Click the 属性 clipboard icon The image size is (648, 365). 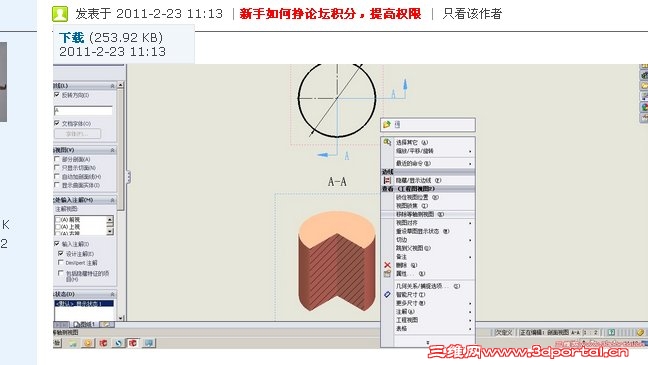pos(387,274)
